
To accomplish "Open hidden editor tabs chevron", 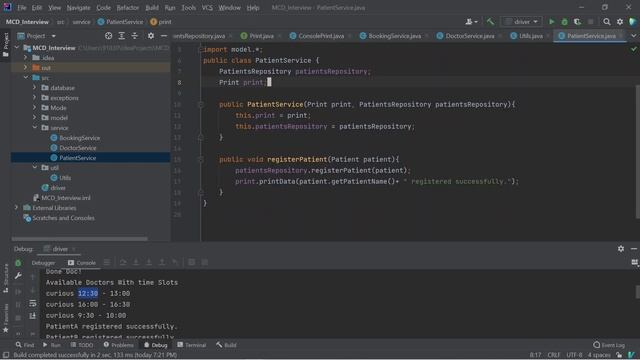I will [x=634, y=36].
